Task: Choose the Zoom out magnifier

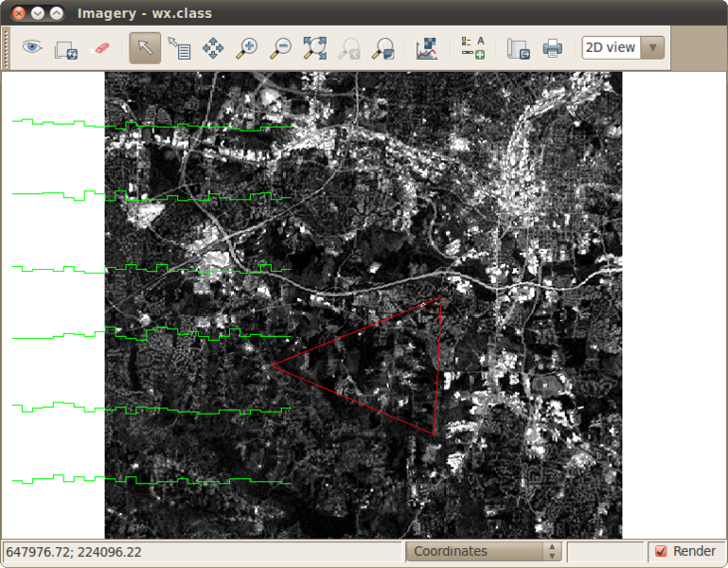Action: click(281, 47)
